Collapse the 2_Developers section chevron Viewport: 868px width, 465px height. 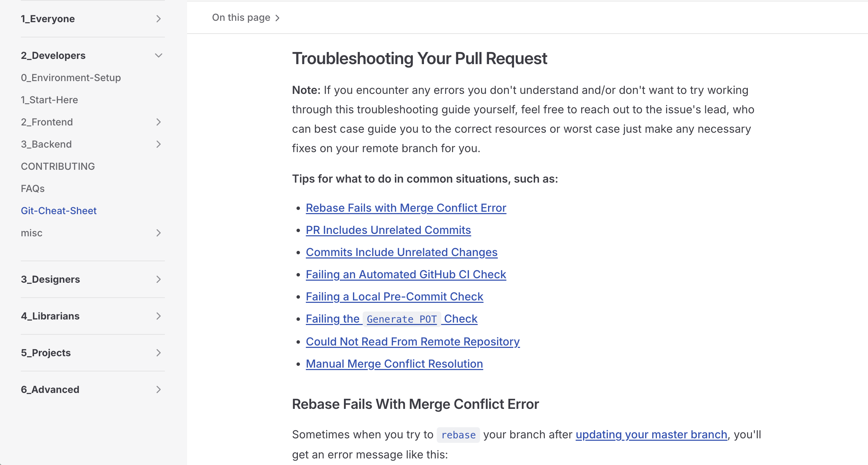[158, 55]
